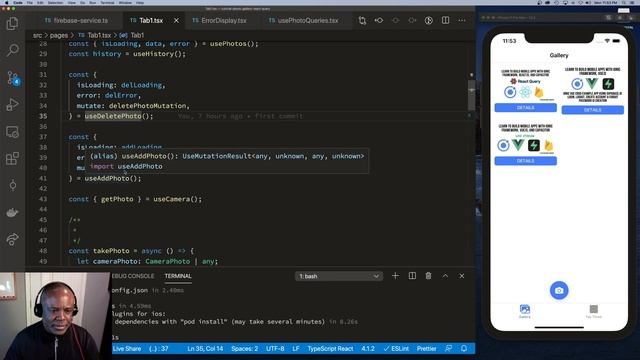The height and width of the screenshot is (360, 640).
Task: Open the Run and Debug view
Action: click(x=12, y=104)
